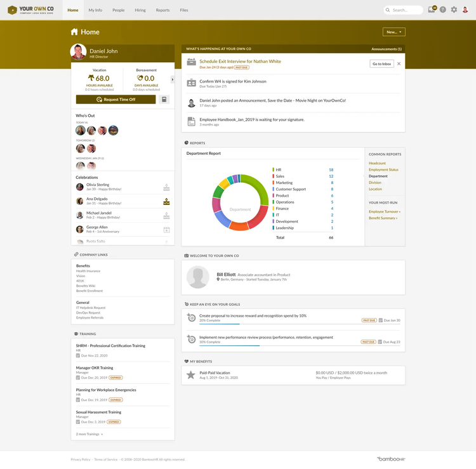Click inside the Search field
This screenshot has width=476, height=469.
coord(403,10)
